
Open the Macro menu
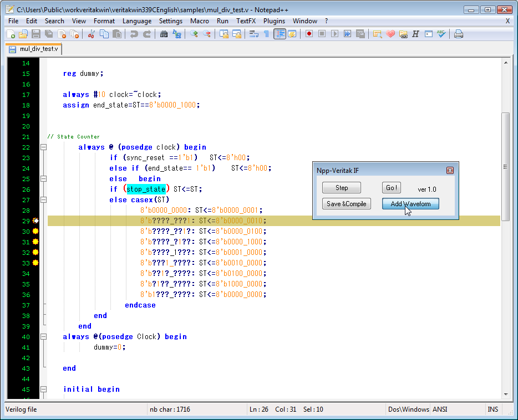(200, 21)
